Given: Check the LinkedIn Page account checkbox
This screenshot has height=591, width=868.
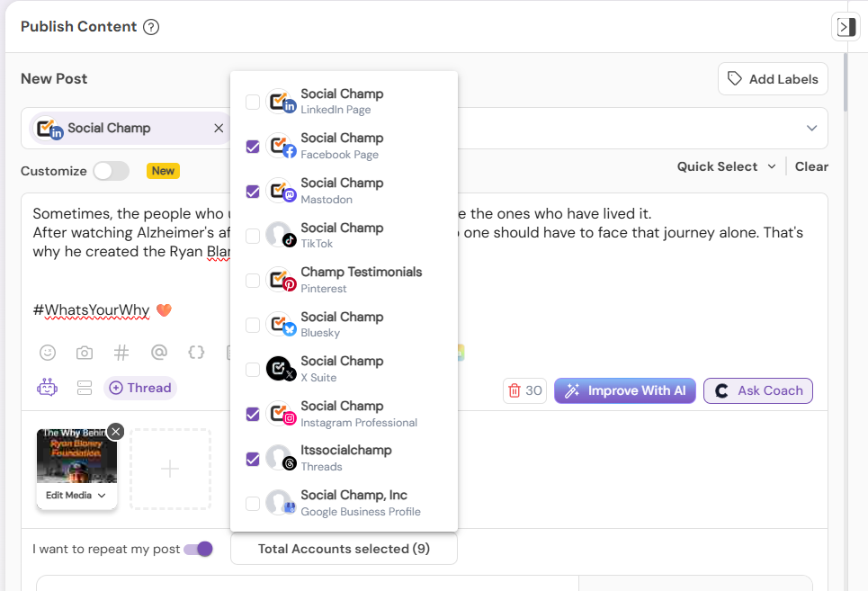Looking at the screenshot, I should click(253, 102).
